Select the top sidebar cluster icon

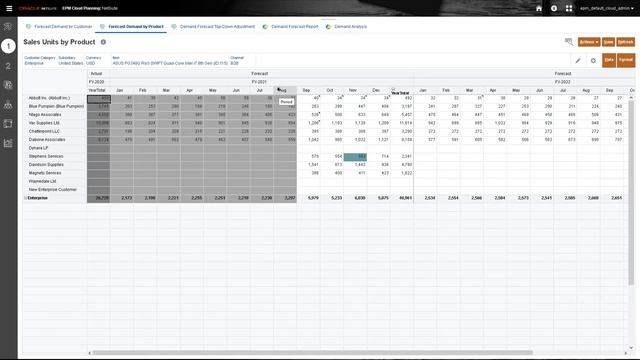coord(8,27)
